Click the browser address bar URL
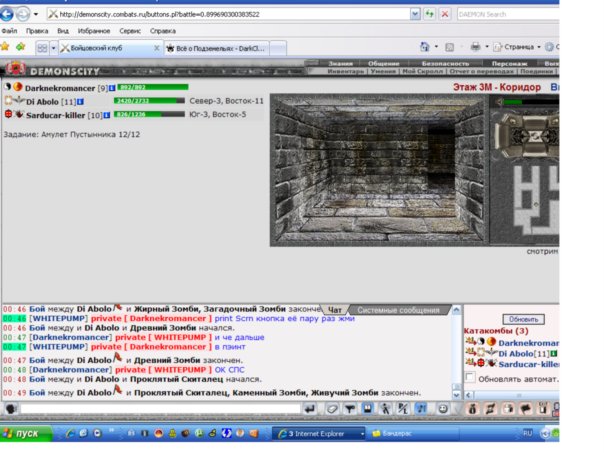604x453 pixels. coord(227,14)
